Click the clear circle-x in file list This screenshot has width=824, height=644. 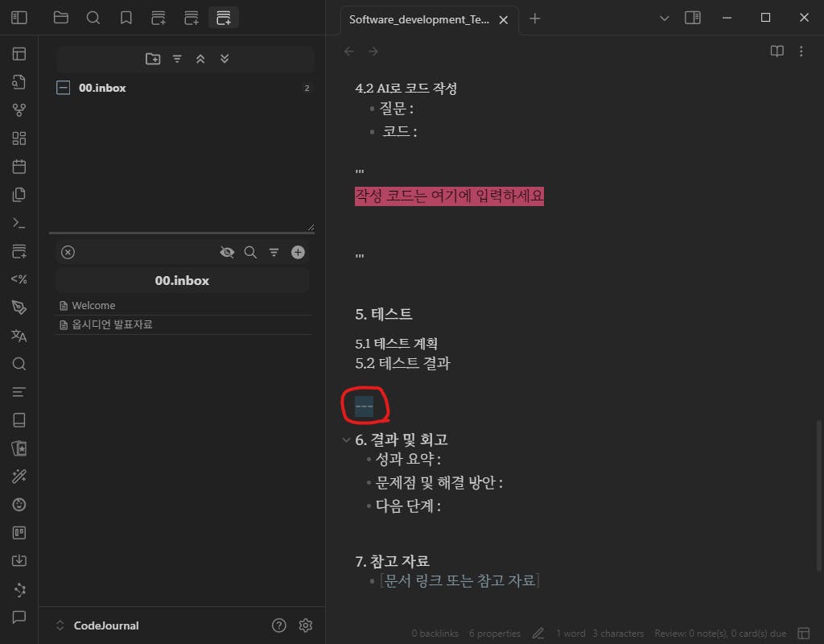coord(68,252)
